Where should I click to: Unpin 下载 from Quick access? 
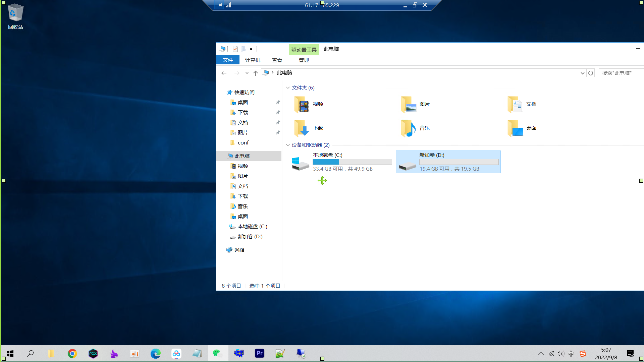(x=278, y=113)
